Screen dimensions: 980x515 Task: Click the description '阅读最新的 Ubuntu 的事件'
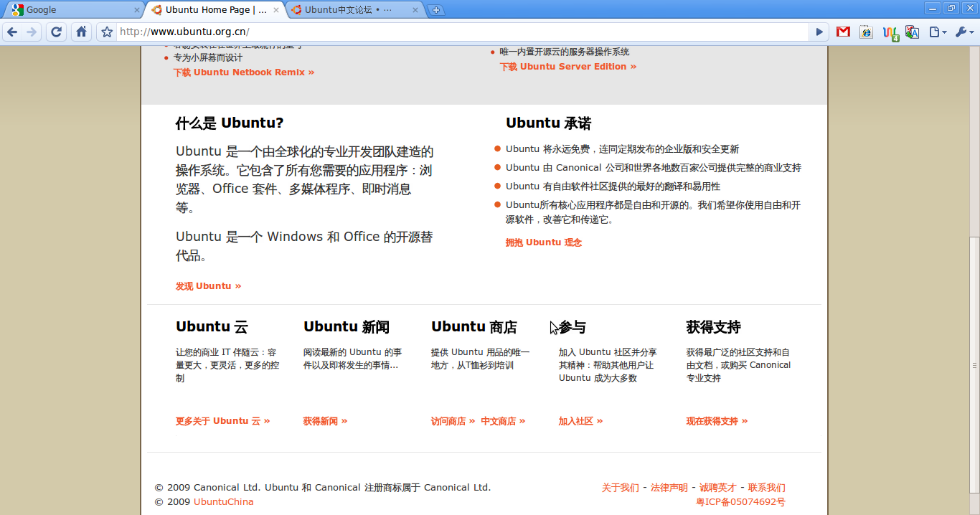point(353,359)
